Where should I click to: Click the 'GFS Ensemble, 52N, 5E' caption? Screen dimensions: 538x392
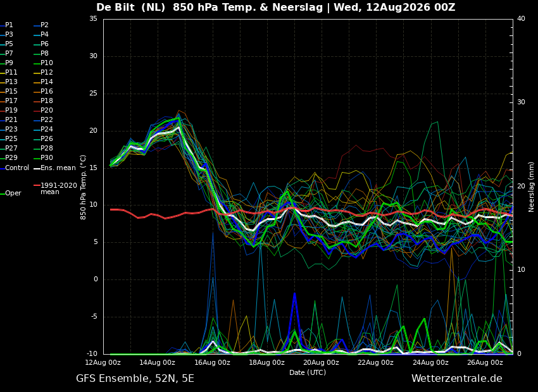135,379
